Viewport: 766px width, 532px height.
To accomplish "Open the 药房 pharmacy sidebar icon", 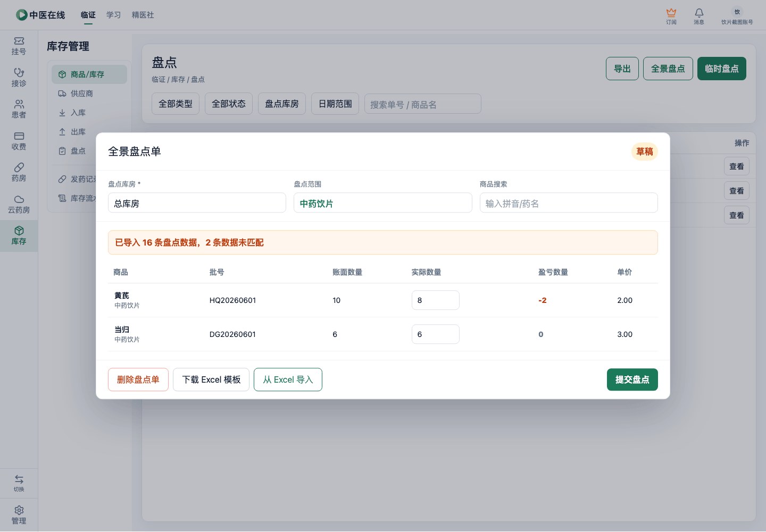I will click(x=19, y=167).
